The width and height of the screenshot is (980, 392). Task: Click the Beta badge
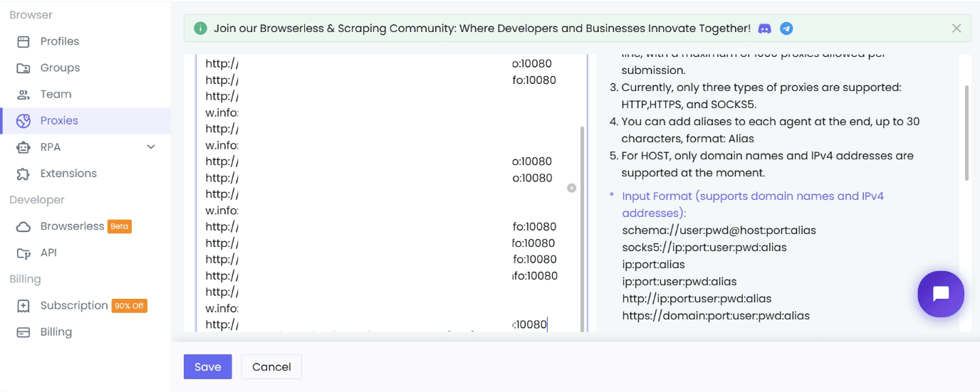[x=120, y=226]
